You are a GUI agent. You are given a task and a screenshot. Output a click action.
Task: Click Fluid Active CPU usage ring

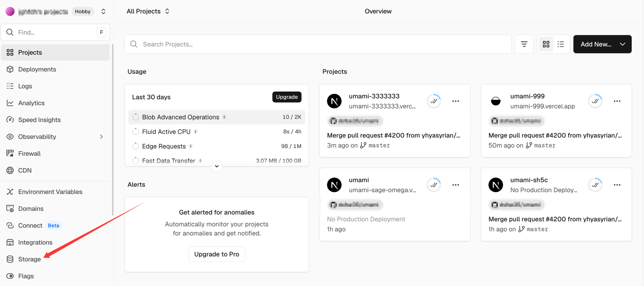coord(136,132)
